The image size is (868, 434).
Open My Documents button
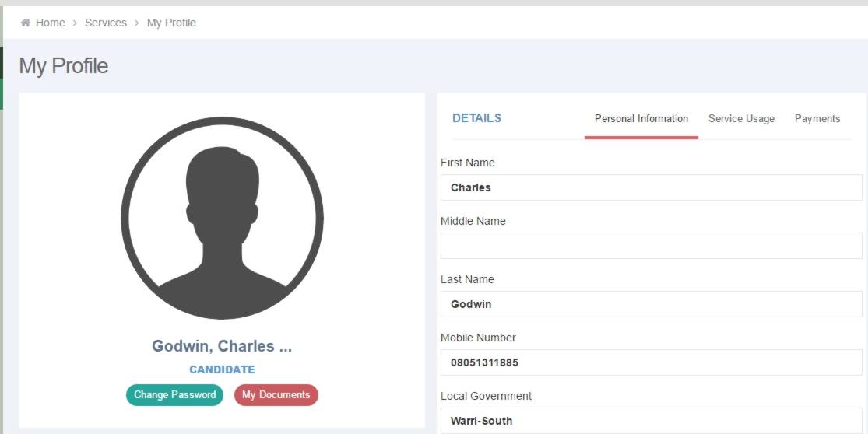[276, 395]
